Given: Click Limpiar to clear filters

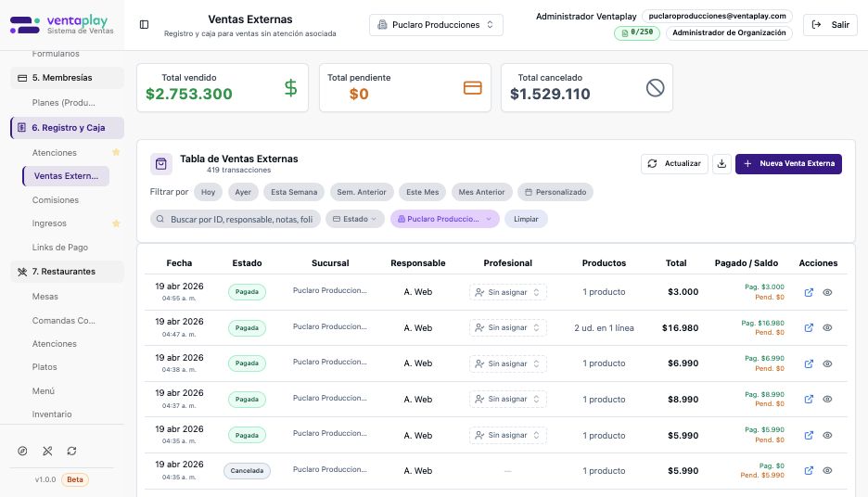Looking at the screenshot, I should click(x=526, y=219).
